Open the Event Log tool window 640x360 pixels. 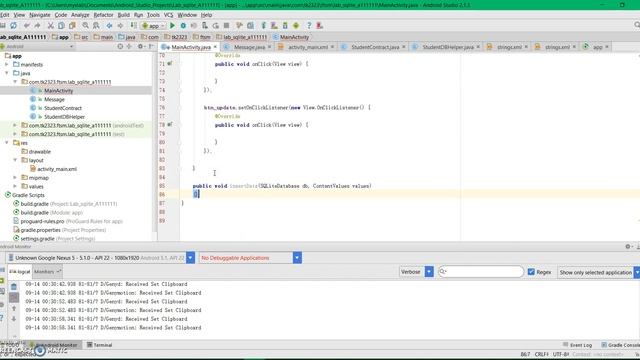(578, 345)
